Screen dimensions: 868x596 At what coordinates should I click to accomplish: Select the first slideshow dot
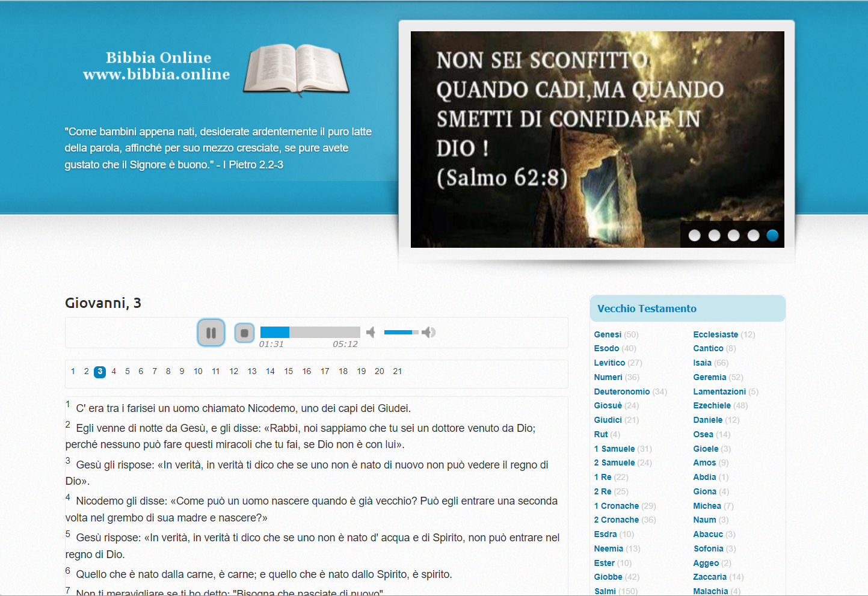point(694,235)
